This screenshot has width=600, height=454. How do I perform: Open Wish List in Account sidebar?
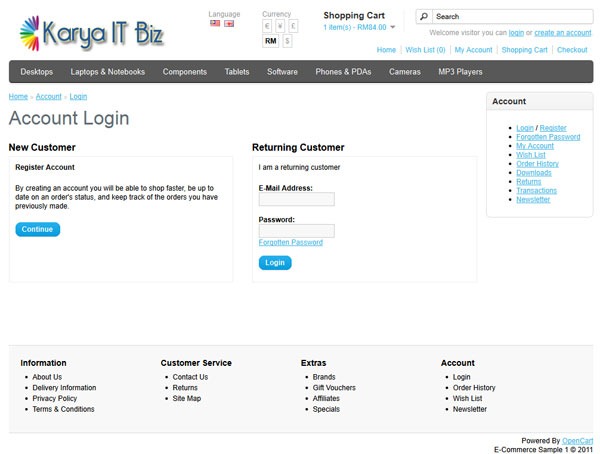tap(531, 155)
